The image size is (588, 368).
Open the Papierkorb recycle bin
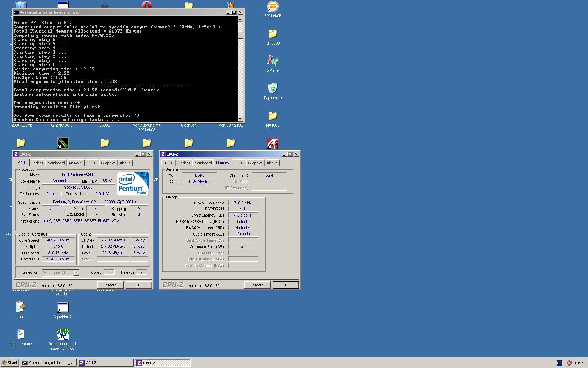tap(273, 88)
